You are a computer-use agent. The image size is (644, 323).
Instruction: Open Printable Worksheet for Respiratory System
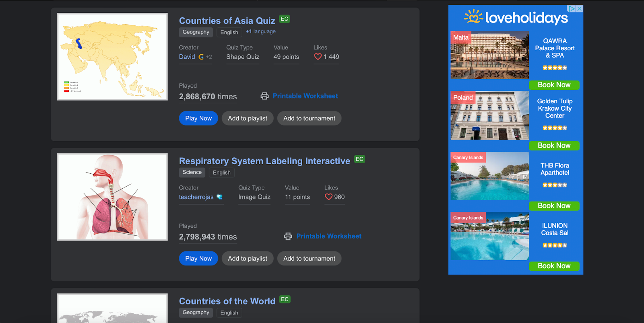(x=329, y=236)
